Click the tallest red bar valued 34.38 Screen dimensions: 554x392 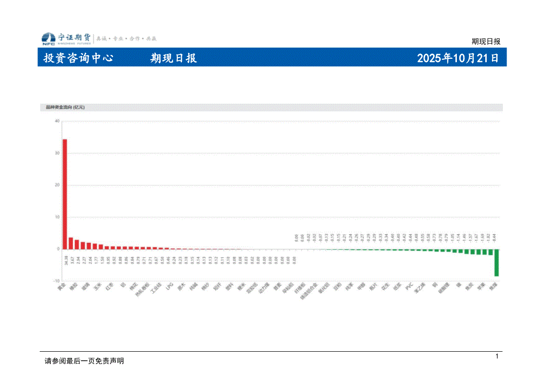65,194
